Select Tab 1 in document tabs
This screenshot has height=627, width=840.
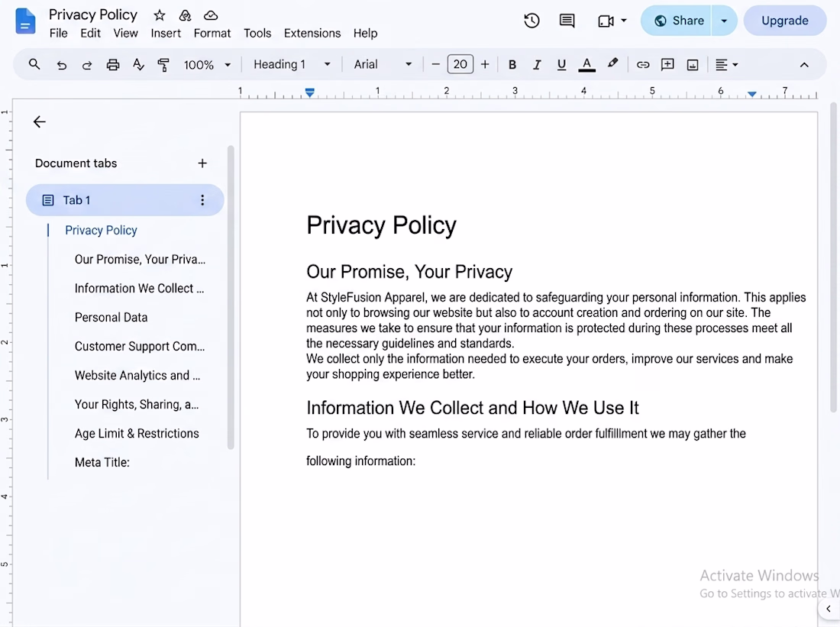(x=124, y=200)
